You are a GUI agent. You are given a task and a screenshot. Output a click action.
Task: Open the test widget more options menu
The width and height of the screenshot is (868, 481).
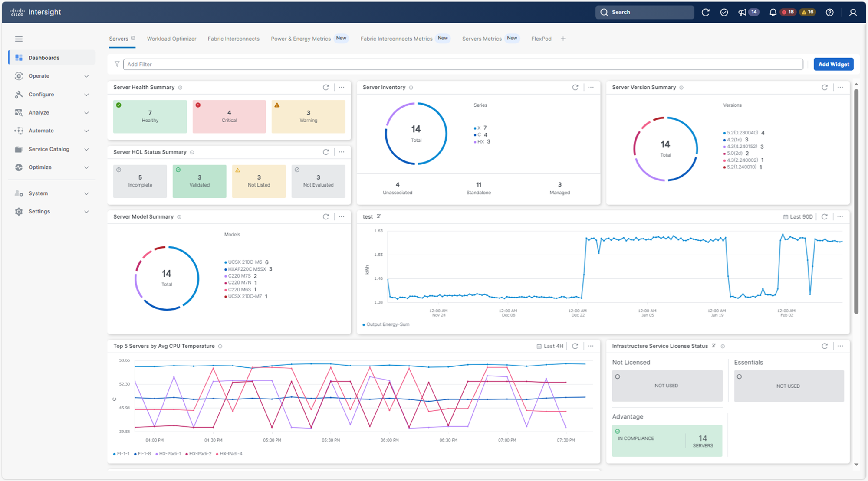point(841,216)
